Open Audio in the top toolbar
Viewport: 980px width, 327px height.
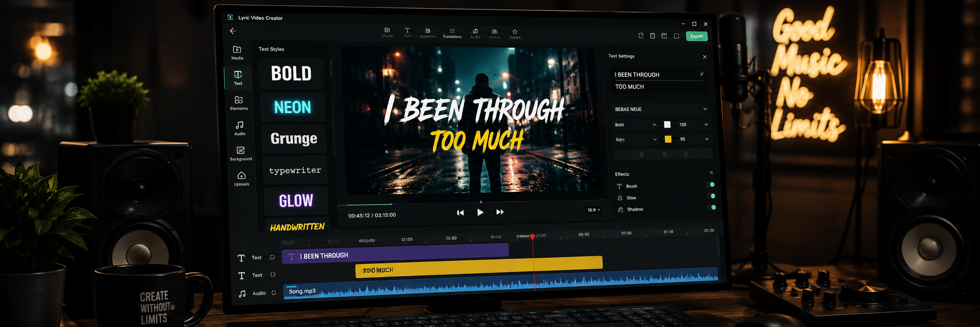pyautogui.click(x=475, y=33)
